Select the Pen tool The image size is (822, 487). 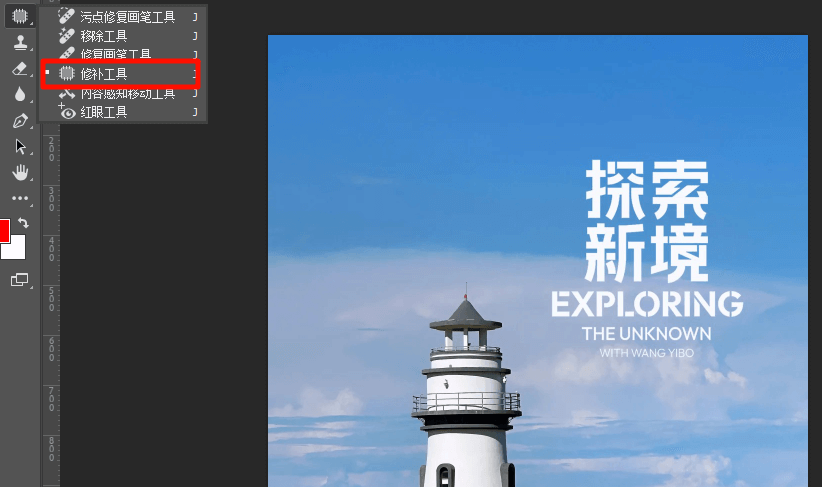[x=20, y=121]
